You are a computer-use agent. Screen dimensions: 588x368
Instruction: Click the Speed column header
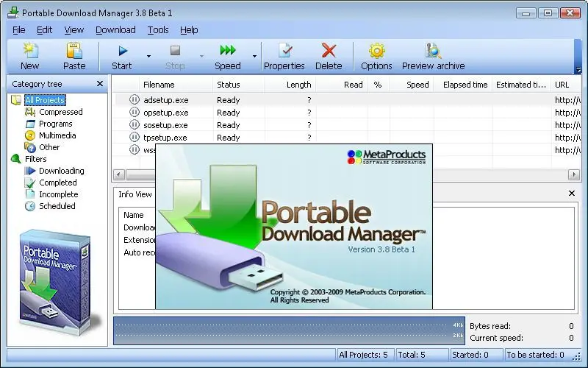pos(412,85)
